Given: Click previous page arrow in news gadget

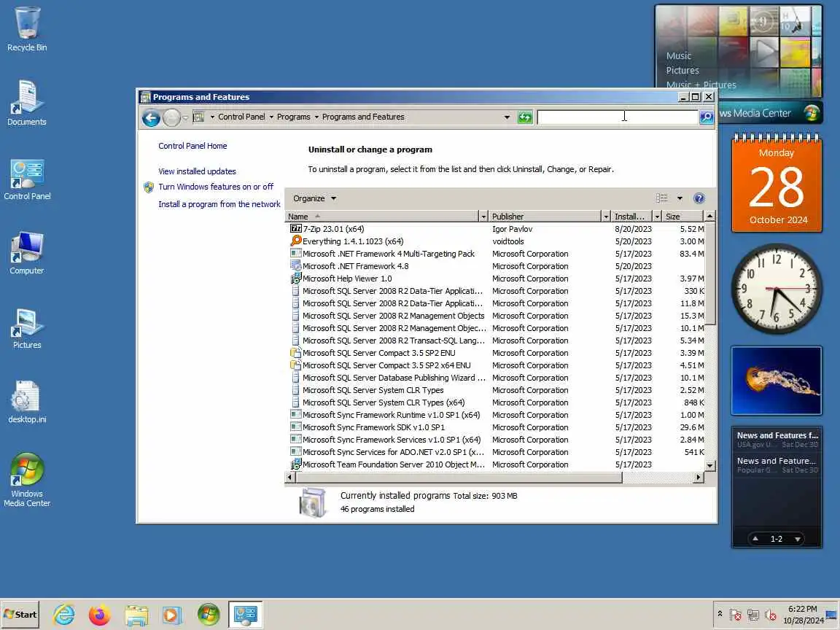Looking at the screenshot, I should pyautogui.click(x=755, y=539).
